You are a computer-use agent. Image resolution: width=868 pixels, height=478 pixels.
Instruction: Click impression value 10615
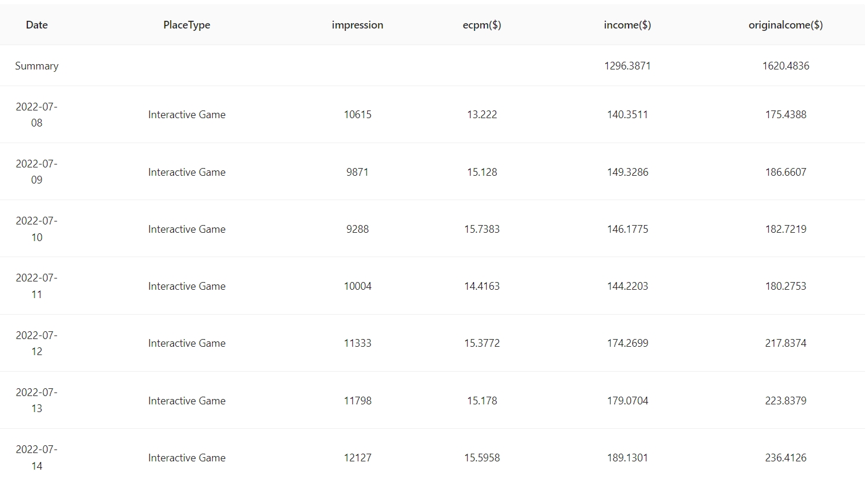pyautogui.click(x=358, y=115)
